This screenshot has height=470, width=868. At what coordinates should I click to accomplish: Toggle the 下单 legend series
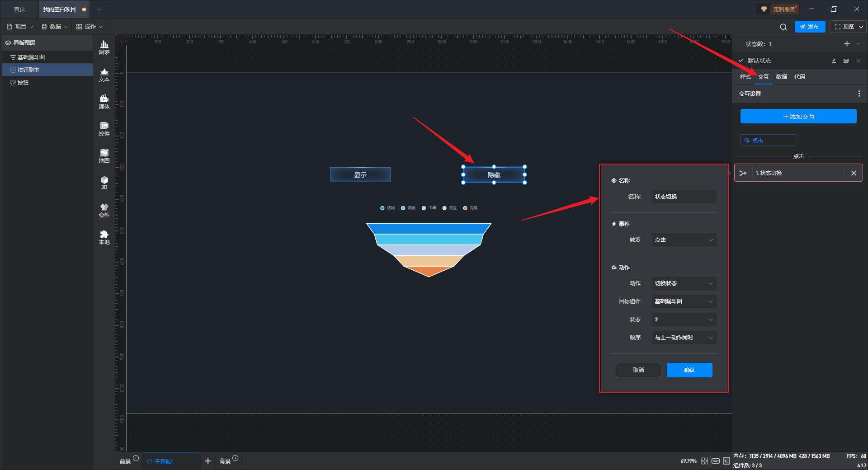(429, 208)
